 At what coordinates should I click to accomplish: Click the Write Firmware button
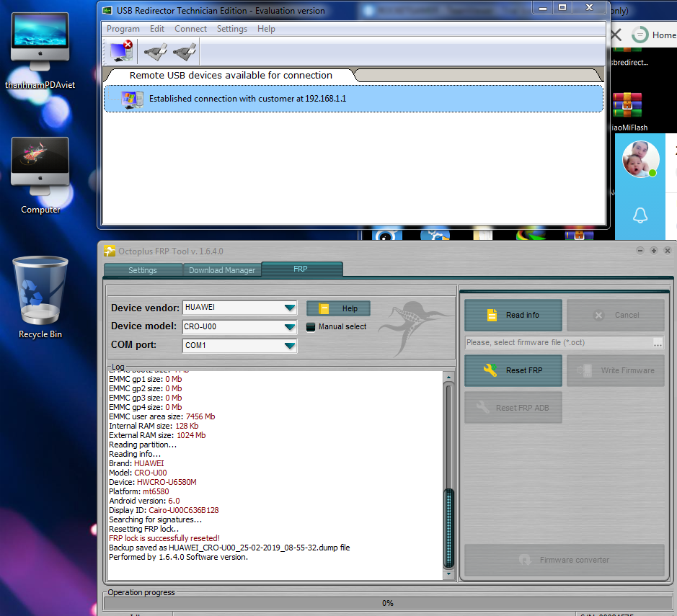(x=615, y=370)
